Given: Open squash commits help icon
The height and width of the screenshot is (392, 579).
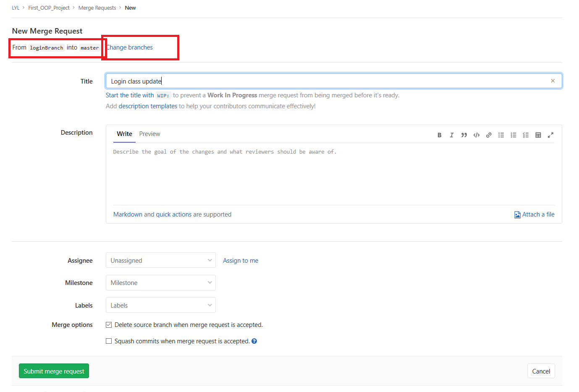Looking at the screenshot, I should click(x=254, y=341).
